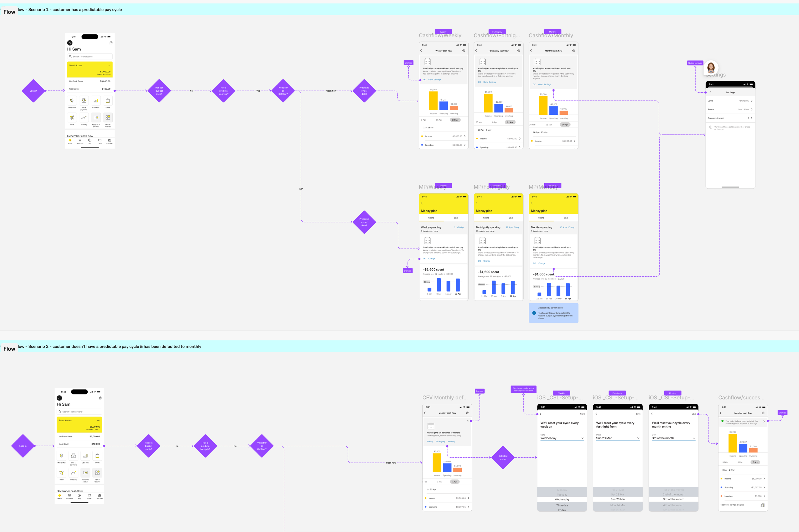
Task: Click Travel airplane icon on Scenario 1 home screen
Action: [72, 118]
